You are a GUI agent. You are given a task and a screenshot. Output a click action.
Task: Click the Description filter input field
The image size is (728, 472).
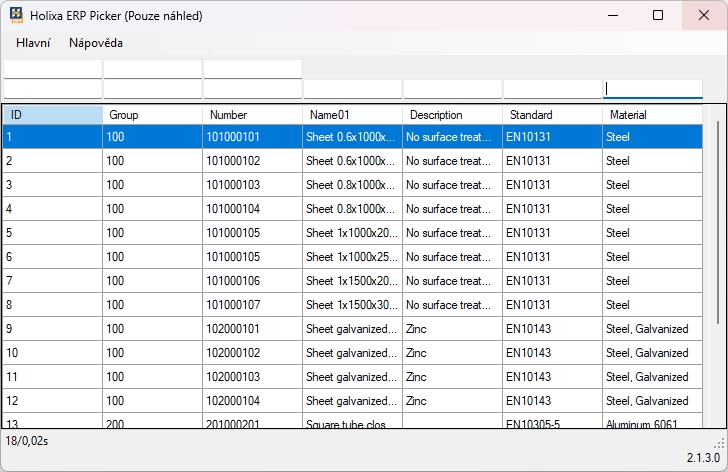coord(452,89)
